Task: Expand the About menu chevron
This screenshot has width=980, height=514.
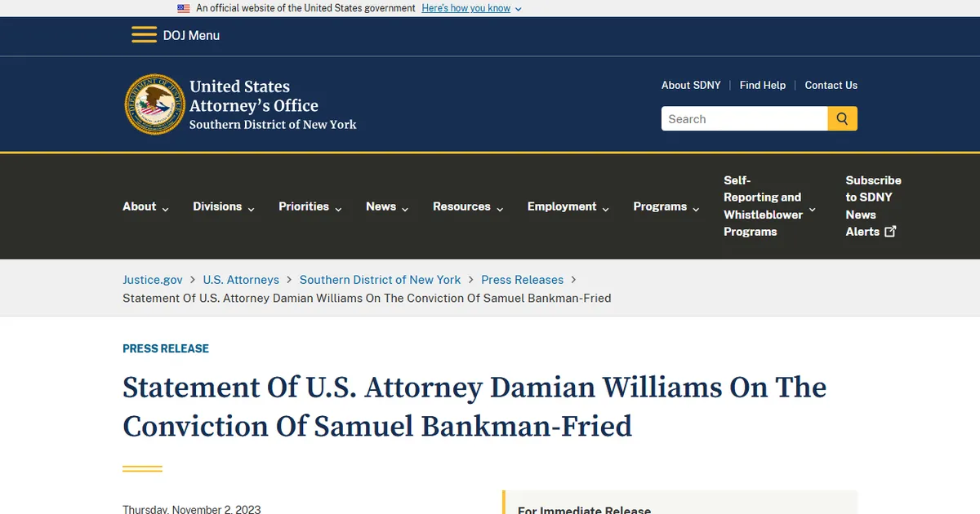Action: [x=166, y=209]
